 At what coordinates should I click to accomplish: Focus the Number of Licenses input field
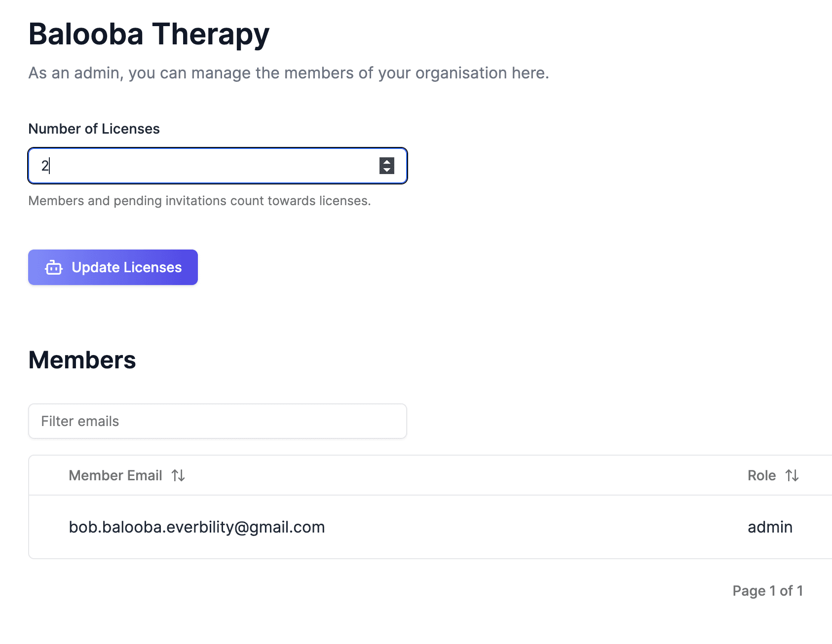[207, 166]
